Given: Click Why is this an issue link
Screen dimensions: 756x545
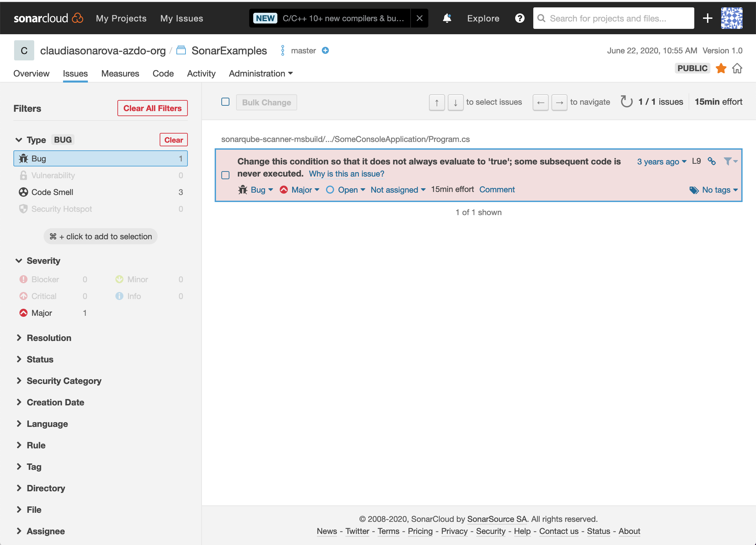Looking at the screenshot, I should 347,174.
